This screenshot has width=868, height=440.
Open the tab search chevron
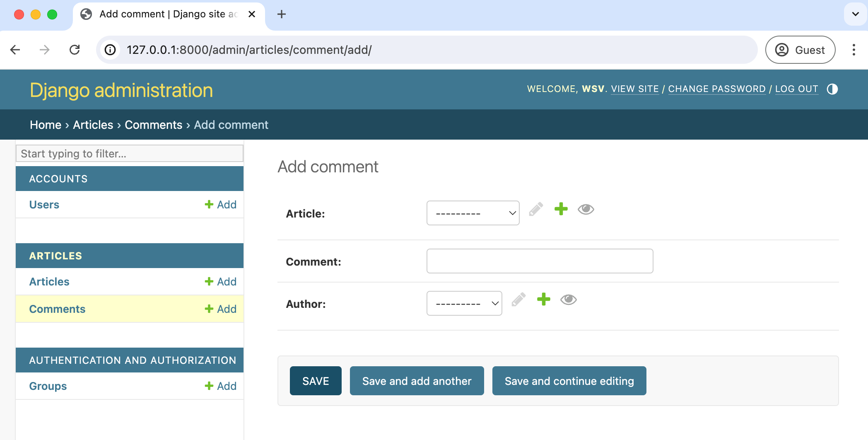(x=855, y=14)
